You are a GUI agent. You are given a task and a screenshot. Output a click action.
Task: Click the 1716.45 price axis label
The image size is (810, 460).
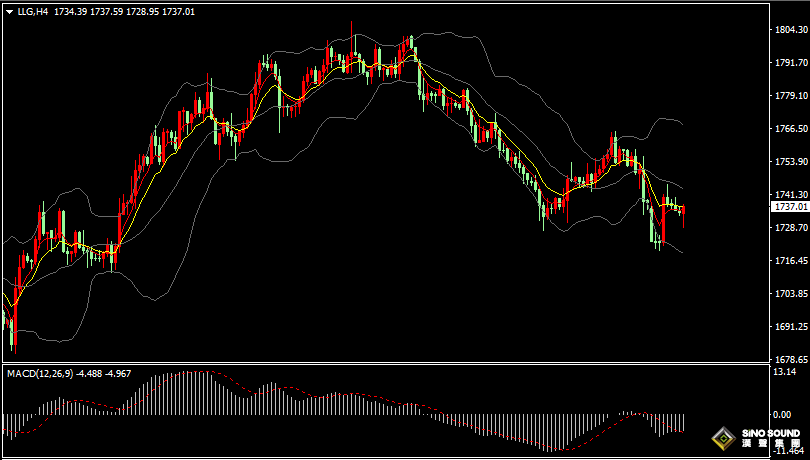[790, 261]
